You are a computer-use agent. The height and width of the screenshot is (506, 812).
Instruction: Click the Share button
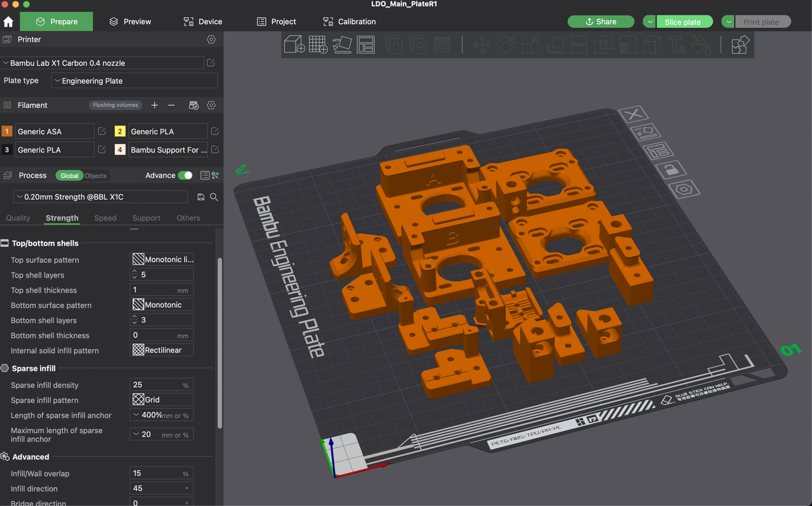tap(600, 22)
